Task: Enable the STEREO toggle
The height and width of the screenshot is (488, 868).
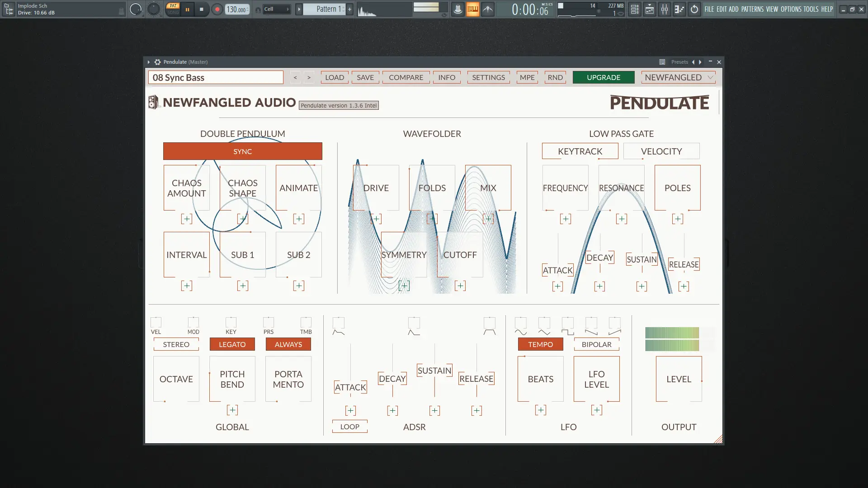Action: click(x=176, y=344)
